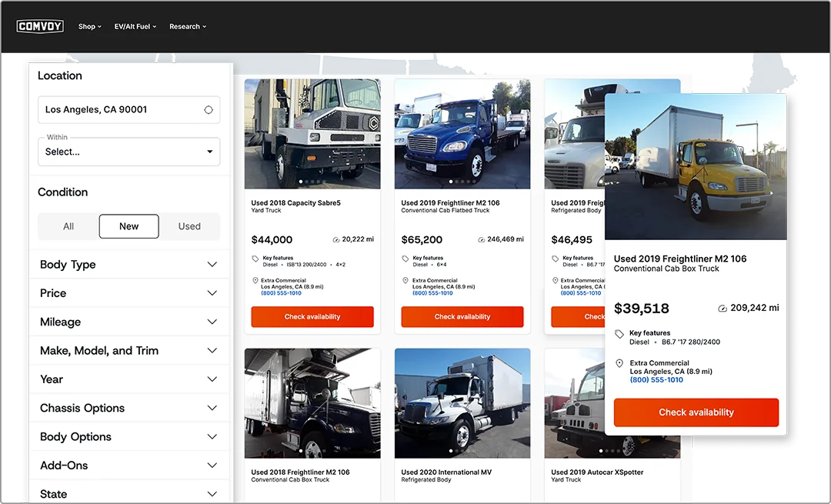The height and width of the screenshot is (504, 831).
Task: Click key features tag icon on $46,495 card
Action: click(556, 259)
